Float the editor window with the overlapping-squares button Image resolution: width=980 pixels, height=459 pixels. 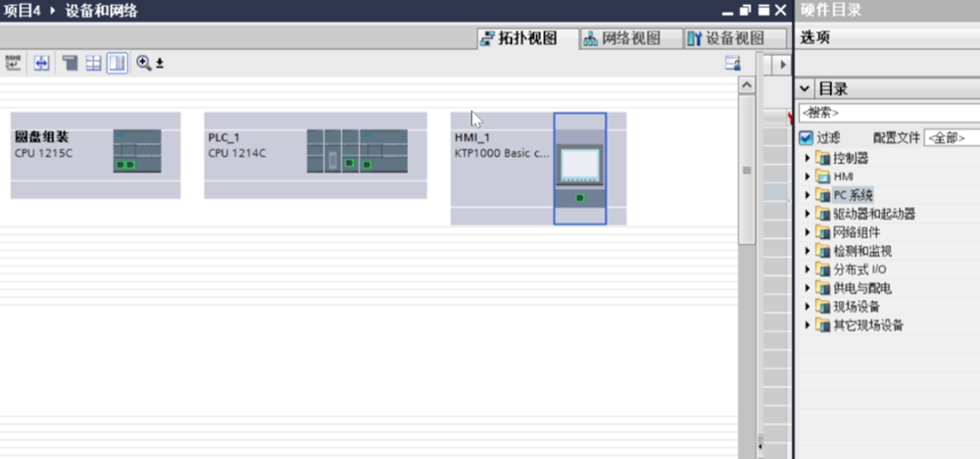pyautogui.click(x=745, y=11)
